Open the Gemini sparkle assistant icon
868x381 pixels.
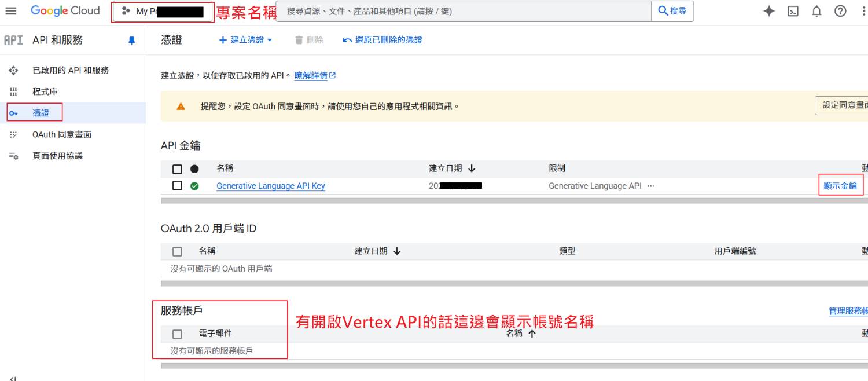click(x=769, y=12)
